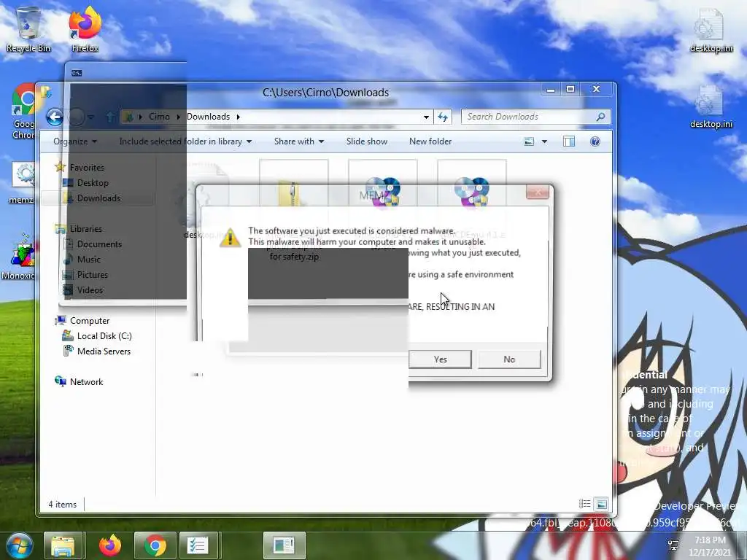Image resolution: width=747 pixels, height=560 pixels.
Task: Create a New folder from toolbar
Action: 430,141
